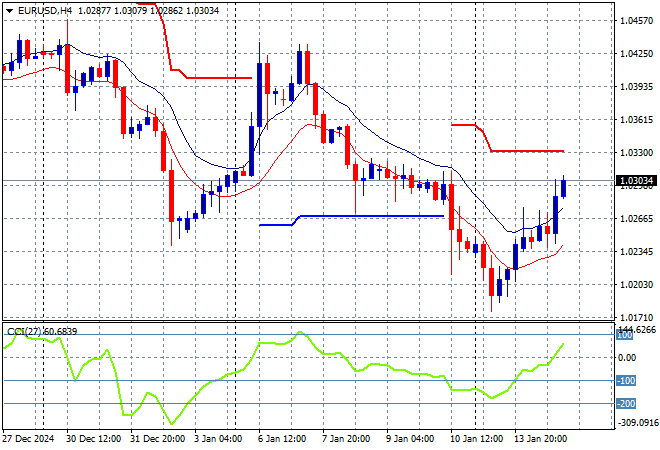The width and height of the screenshot is (660, 450).
Task: Click the 1.04570 price axis label
Action: [636, 20]
